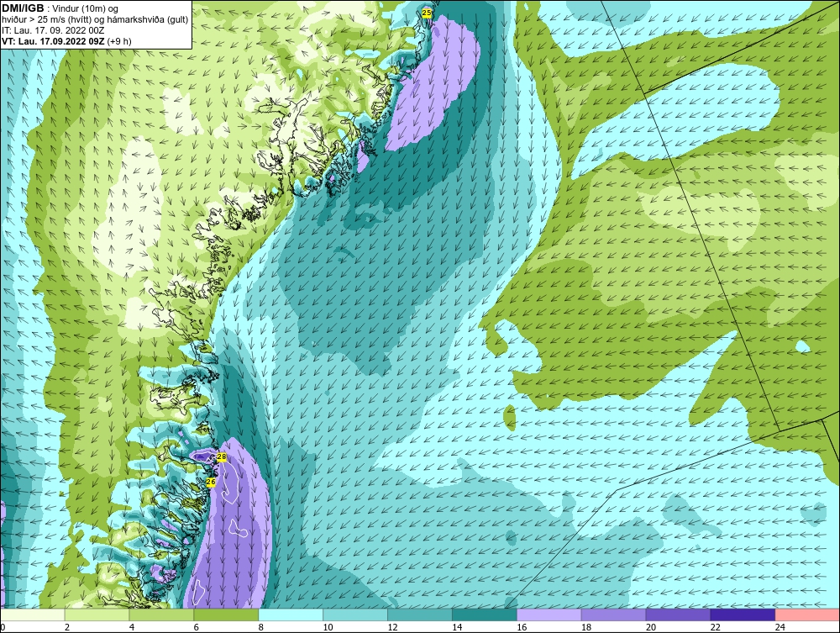Select the 10–12 m/s turquoise swatch

(355, 615)
